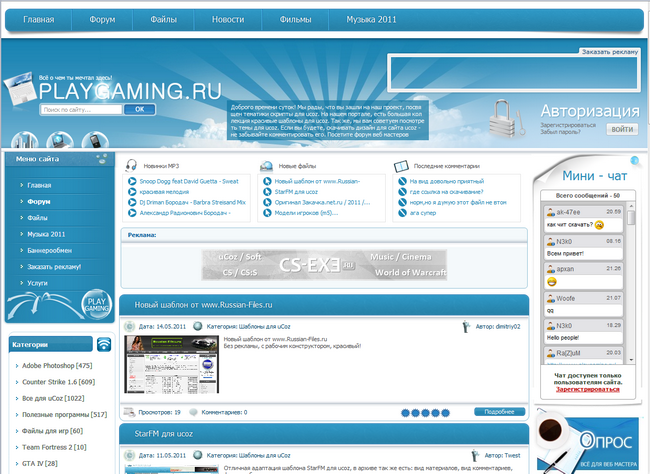Click the Подробнее button under first post

tap(499, 412)
